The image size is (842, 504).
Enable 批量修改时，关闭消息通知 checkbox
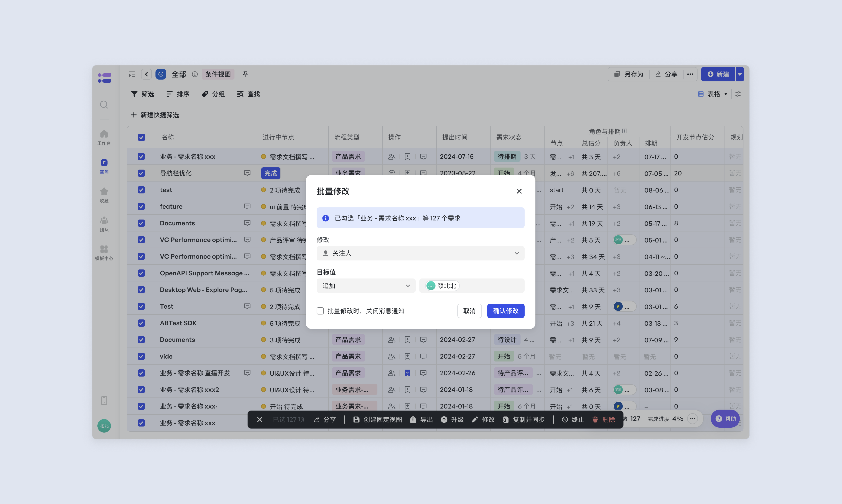coord(320,311)
